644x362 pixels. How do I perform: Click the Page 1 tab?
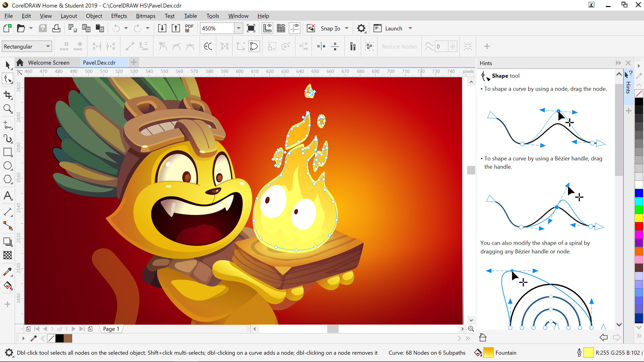click(x=111, y=329)
